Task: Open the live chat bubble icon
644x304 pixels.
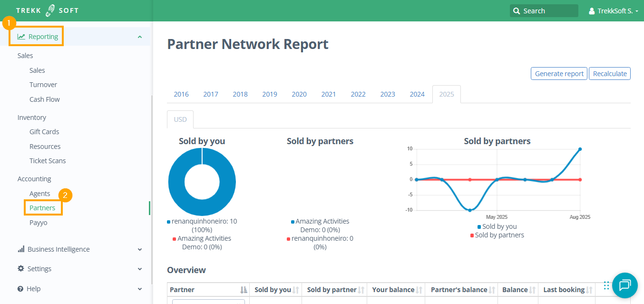Action: (x=624, y=285)
